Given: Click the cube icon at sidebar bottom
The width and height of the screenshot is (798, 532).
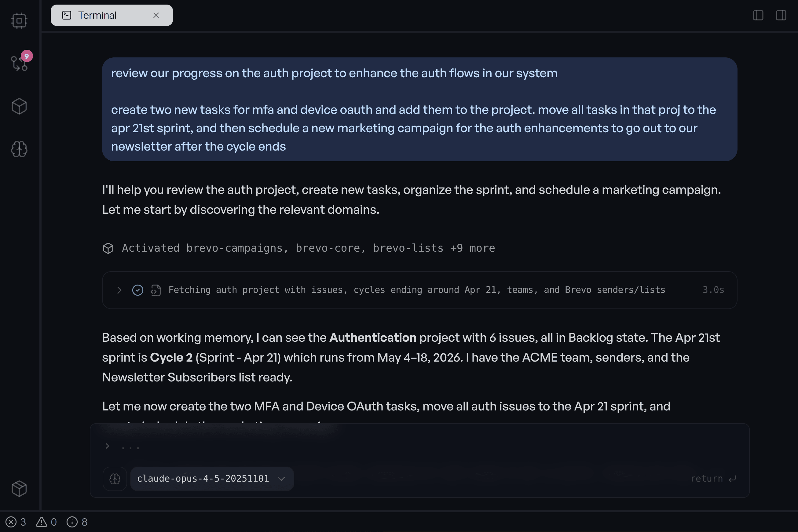Looking at the screenshot, I should [x=19, y=489].
